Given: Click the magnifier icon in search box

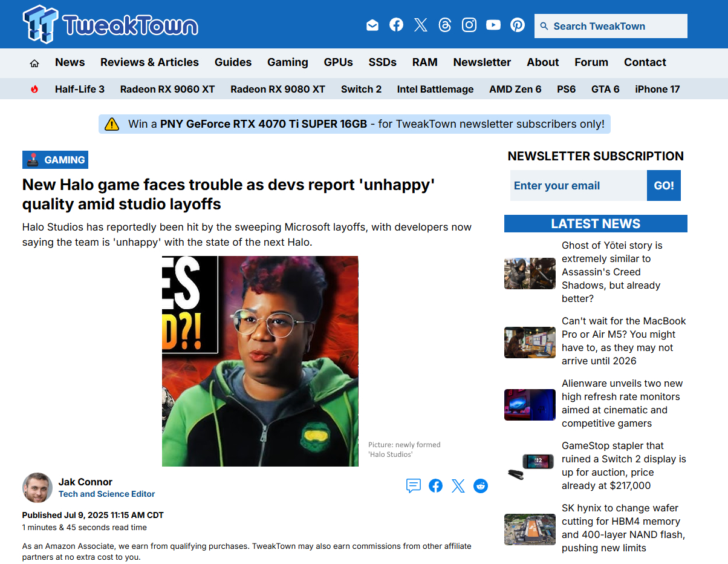Looking at the screenshot, I should pyautogui.click(x=544, y=26).
